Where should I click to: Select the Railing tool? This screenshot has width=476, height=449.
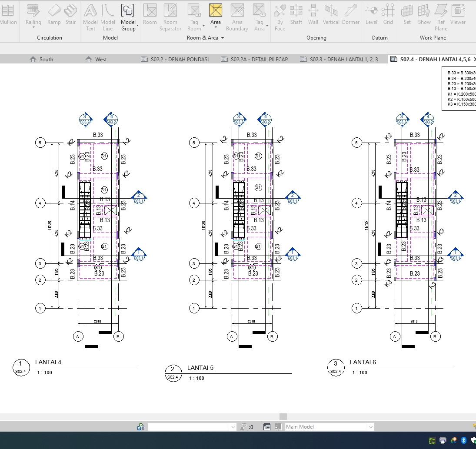[33, 16]
